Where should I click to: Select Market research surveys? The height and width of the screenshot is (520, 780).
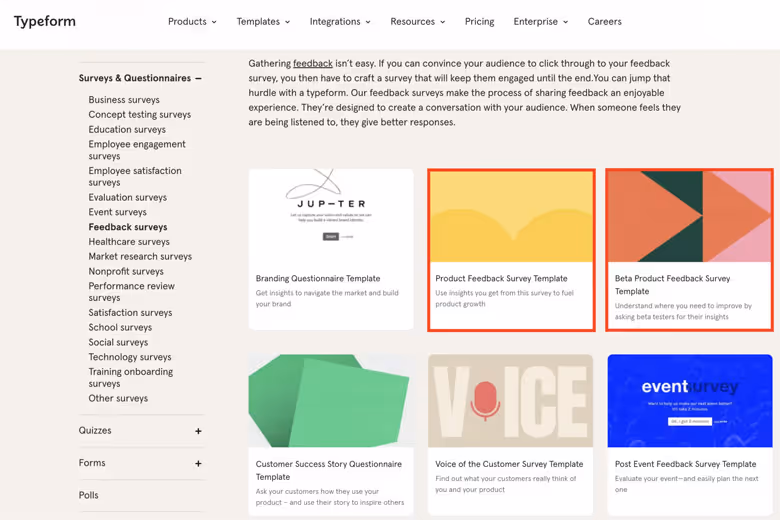click(140, 256)
